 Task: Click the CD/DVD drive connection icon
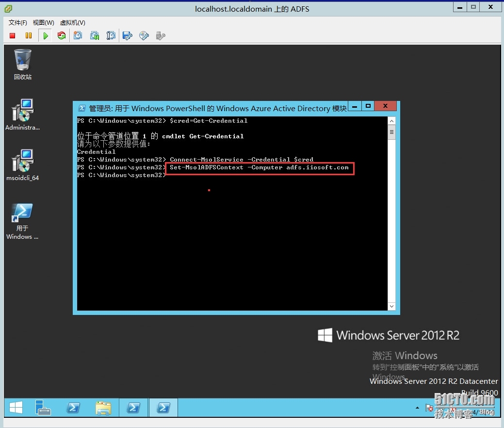144,35
